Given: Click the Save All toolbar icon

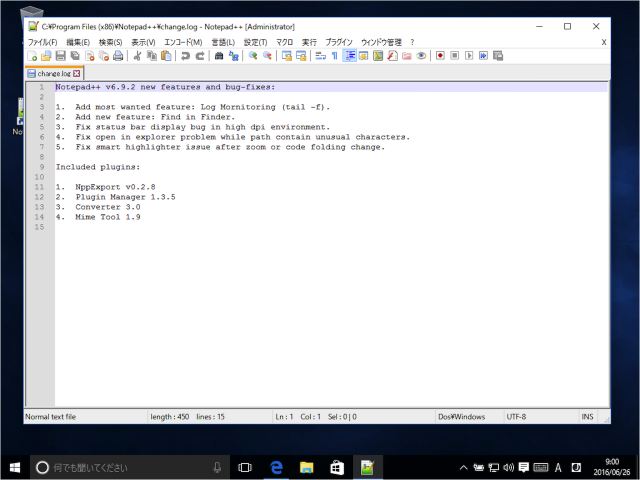Looking at the screenshot, I should click(x=75, y=56).
